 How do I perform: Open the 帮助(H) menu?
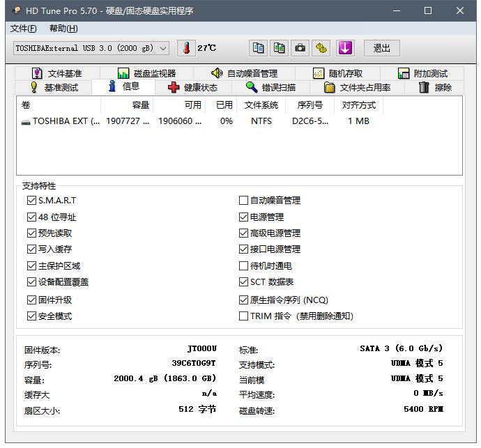(x=63, y=29)
